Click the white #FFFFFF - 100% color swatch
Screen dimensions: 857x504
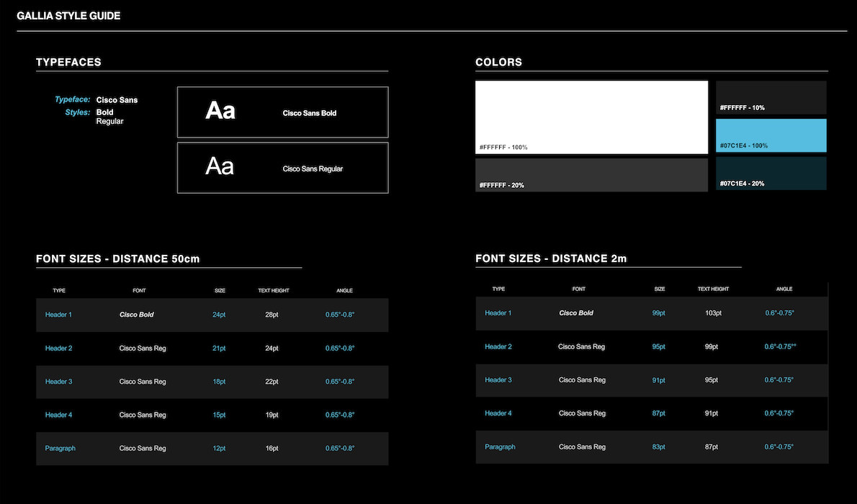[591, 117]
